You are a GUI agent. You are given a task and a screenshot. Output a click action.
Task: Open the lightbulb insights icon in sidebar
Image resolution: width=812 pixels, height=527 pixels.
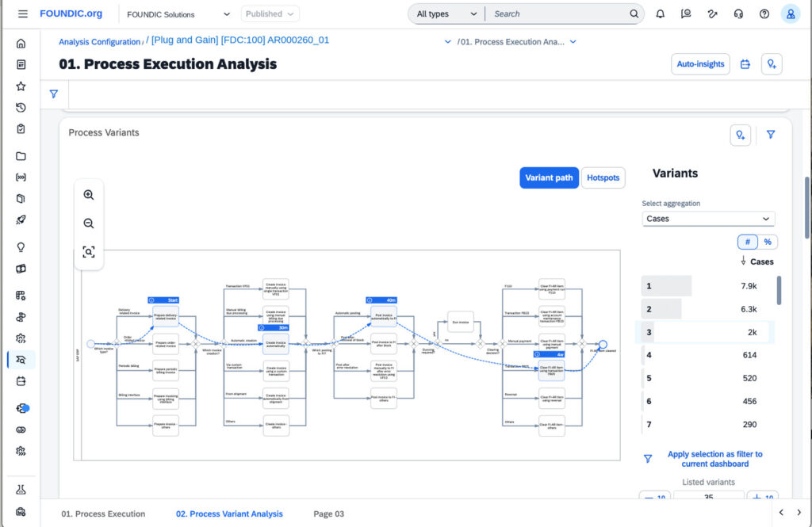pyautogui.click(x=21, y=247)
